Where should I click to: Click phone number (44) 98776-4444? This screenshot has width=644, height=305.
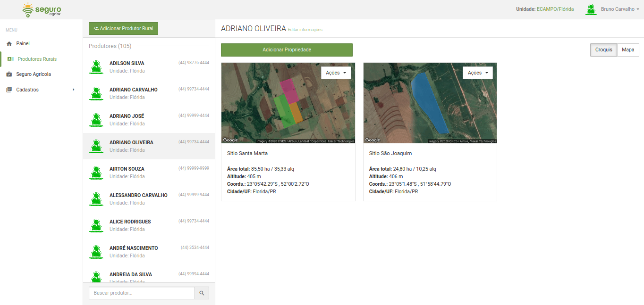point(194,63)
